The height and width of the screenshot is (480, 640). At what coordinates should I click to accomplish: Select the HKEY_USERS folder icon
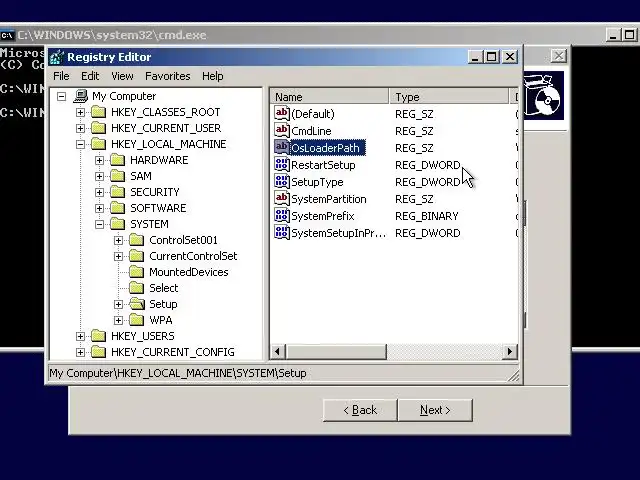tap(98, 336)
